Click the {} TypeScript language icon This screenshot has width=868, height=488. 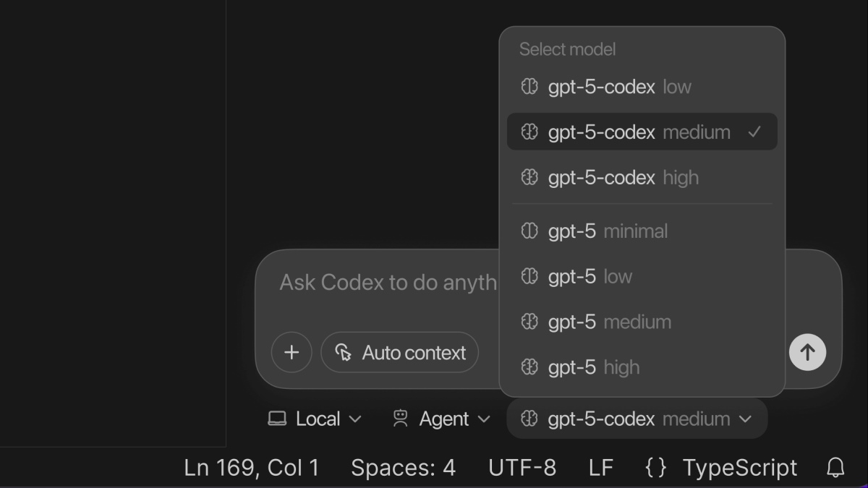coord(655,467)
